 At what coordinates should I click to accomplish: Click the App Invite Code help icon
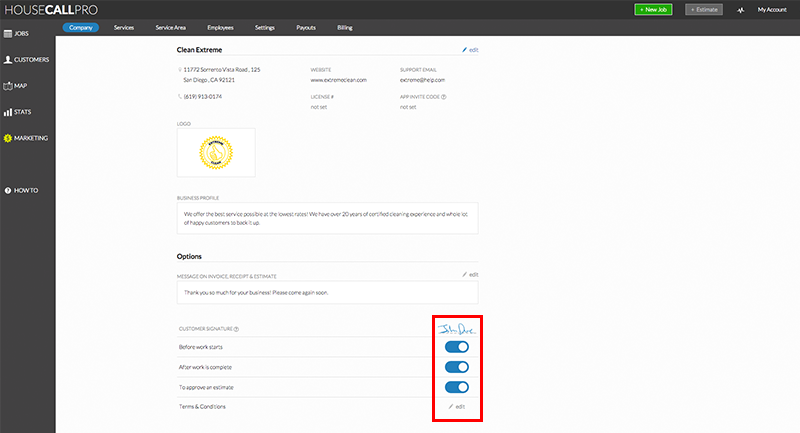point(443,97)
